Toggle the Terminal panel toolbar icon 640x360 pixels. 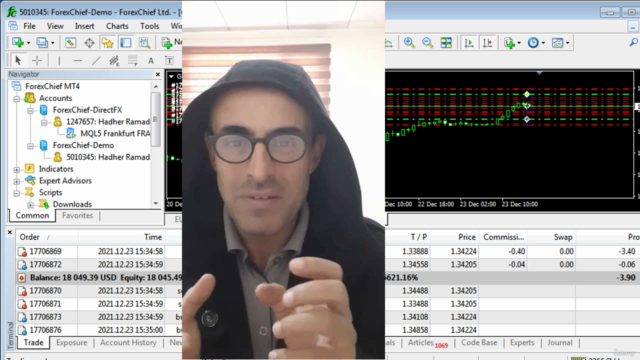126,42
